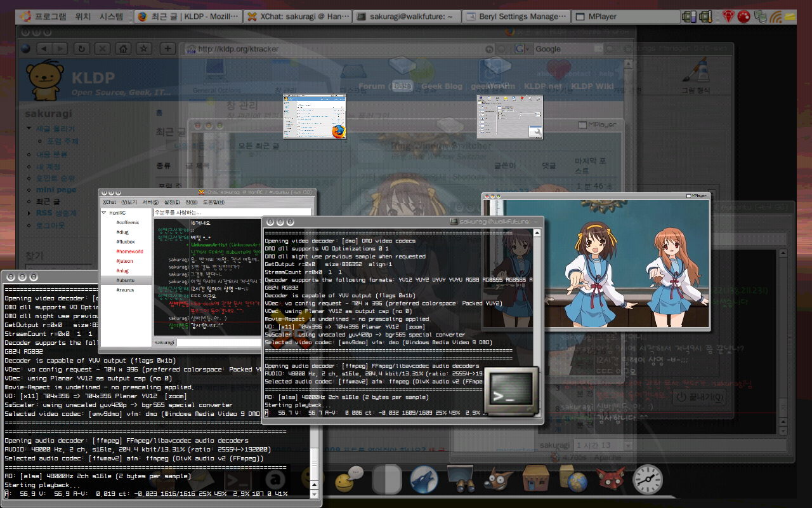Click the MPlayer anime video frame
The image size is (812, 508).
pyautogui.click(x=595, y=264)
